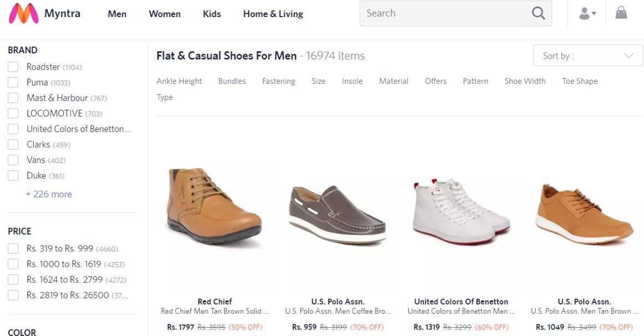The height and width of the screenshot is (336, 644).
Task: Show the + 226 more brands link
Action: [x=49, y=194]
